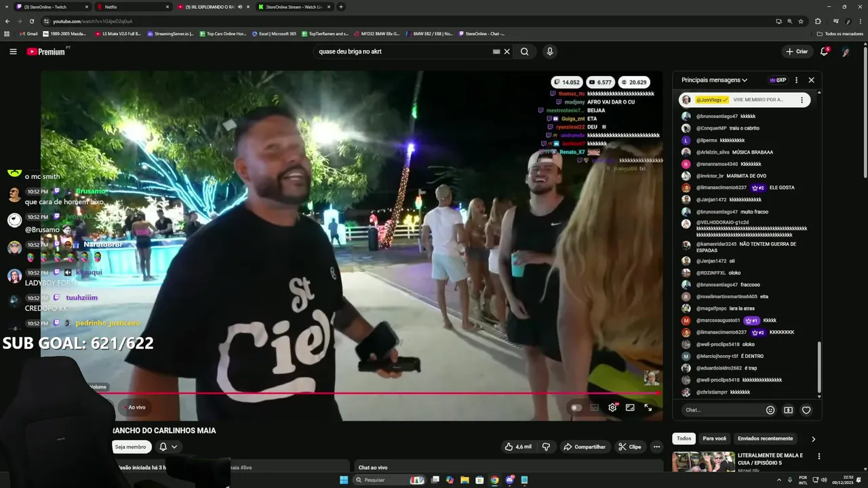Mute the IRL Explorando tab audio icon
868x488 pixels.
click(x=240, y=7)
